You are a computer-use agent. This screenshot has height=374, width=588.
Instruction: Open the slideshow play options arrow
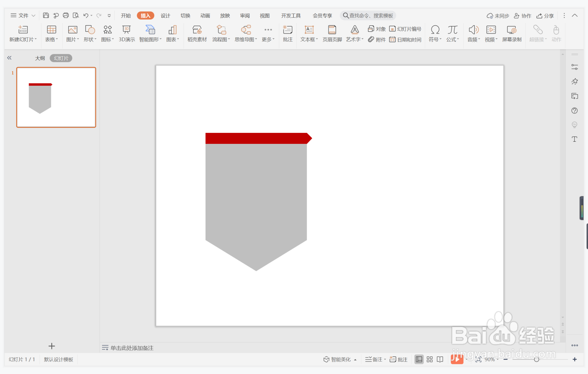coord(466,359)
